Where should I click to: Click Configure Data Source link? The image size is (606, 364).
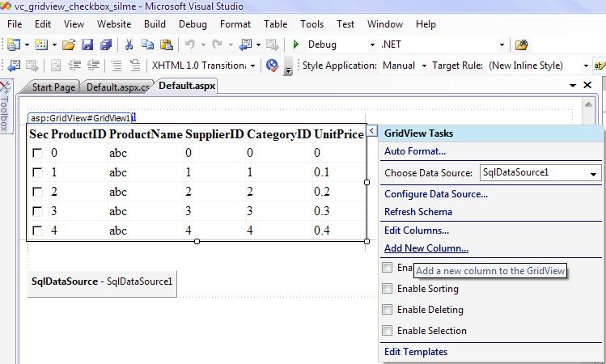click(x=436, y=194)
